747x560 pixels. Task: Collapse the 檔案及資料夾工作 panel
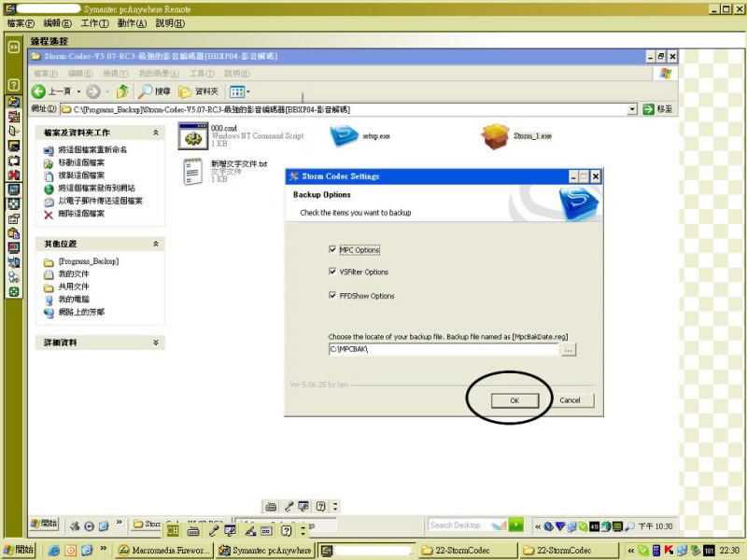click(155, 133)
